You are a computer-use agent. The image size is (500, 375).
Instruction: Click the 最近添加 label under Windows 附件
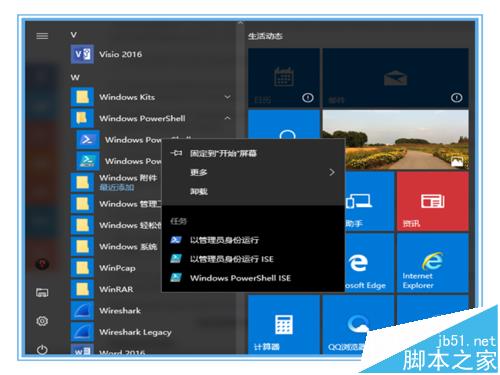pos(117,187)
